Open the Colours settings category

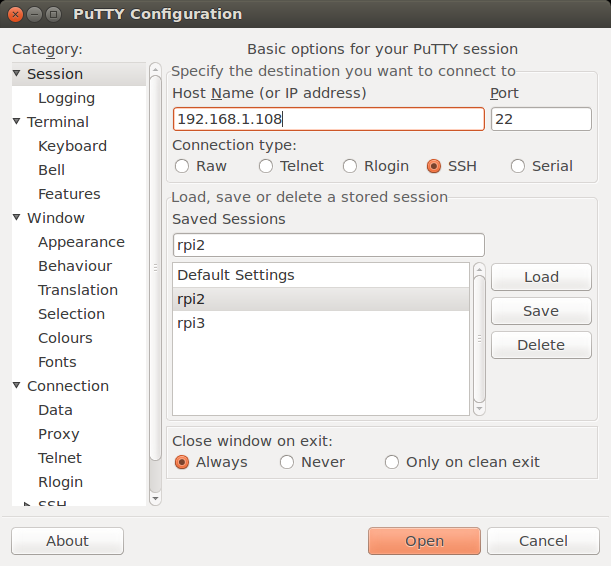65,338
